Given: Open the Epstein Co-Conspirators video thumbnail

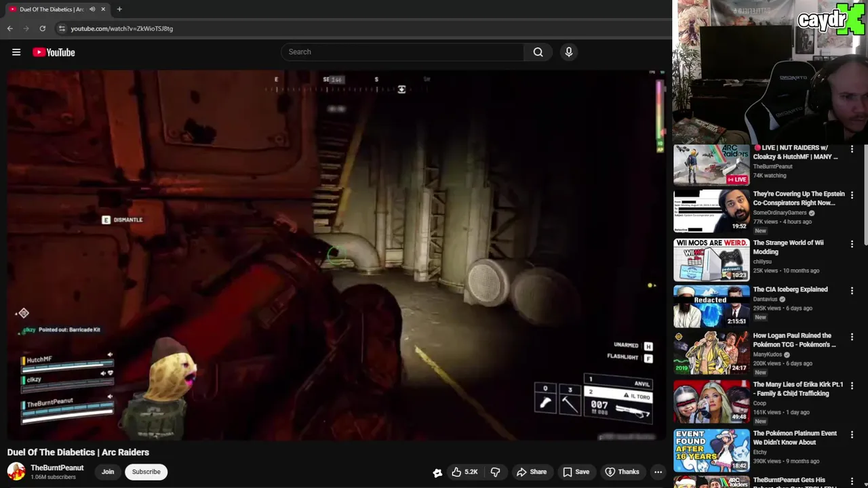Looking at the screenshot, I should click(x=711, y=211).
